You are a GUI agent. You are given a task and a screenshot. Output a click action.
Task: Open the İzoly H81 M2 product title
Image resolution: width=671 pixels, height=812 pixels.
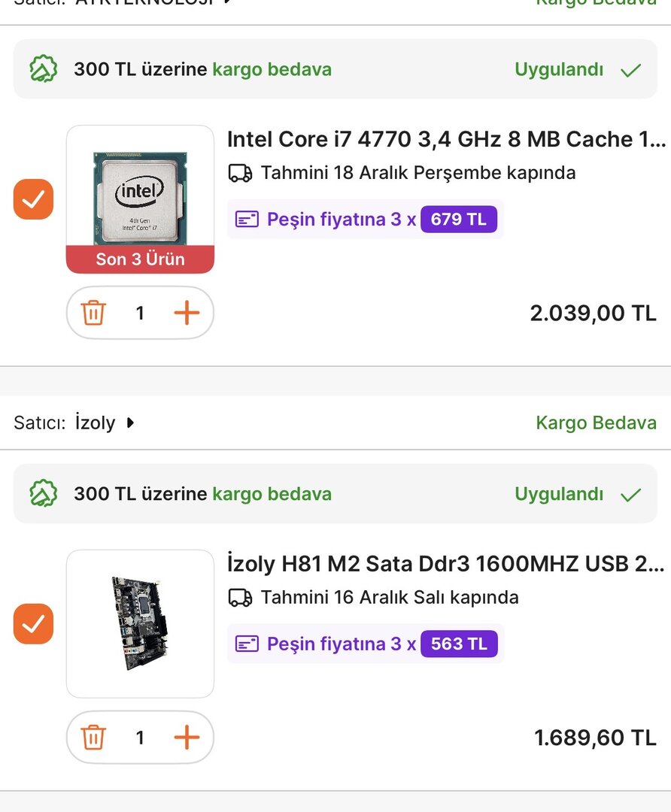point(446,563)
